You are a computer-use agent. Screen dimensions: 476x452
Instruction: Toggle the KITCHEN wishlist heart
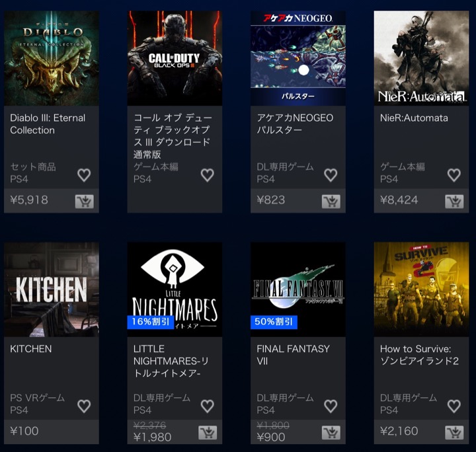(x=84, y=406)
